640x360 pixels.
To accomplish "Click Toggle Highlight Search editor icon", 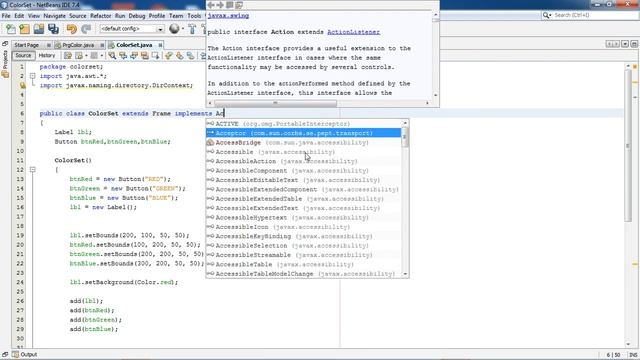I will click(x=145, y=56).
